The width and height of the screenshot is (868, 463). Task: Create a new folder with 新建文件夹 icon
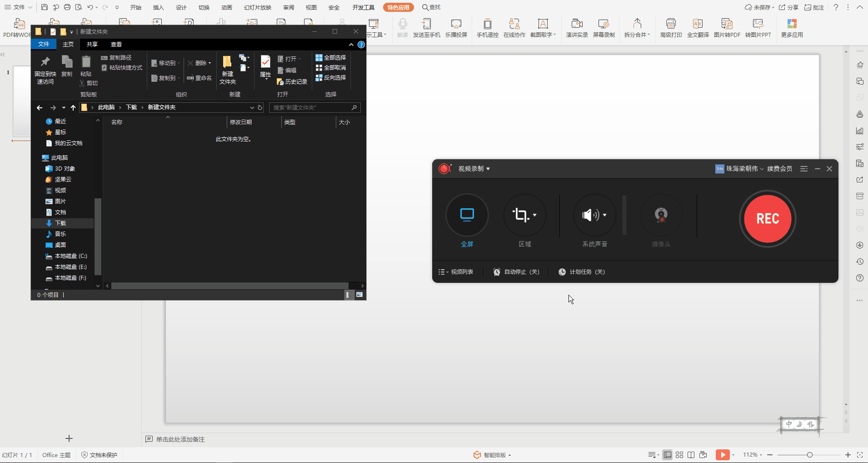[227, 69]
